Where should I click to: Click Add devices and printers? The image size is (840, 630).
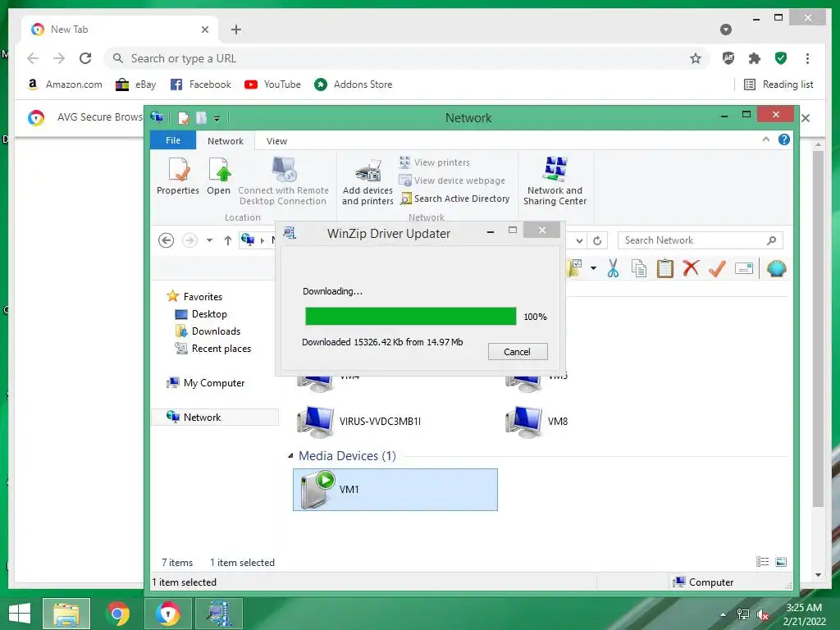[367, 182]
